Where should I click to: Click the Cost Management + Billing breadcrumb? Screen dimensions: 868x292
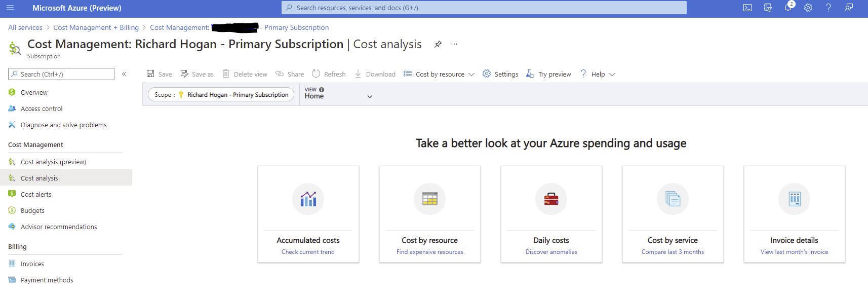96,27
